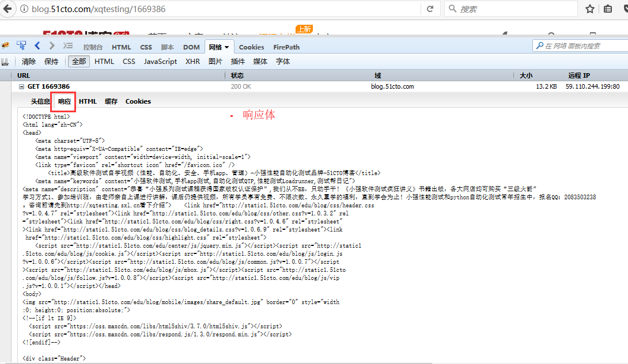The height and width of the screenshot is (364, 628).
Task: Filter requests by 插件
Action: point(238,61)
